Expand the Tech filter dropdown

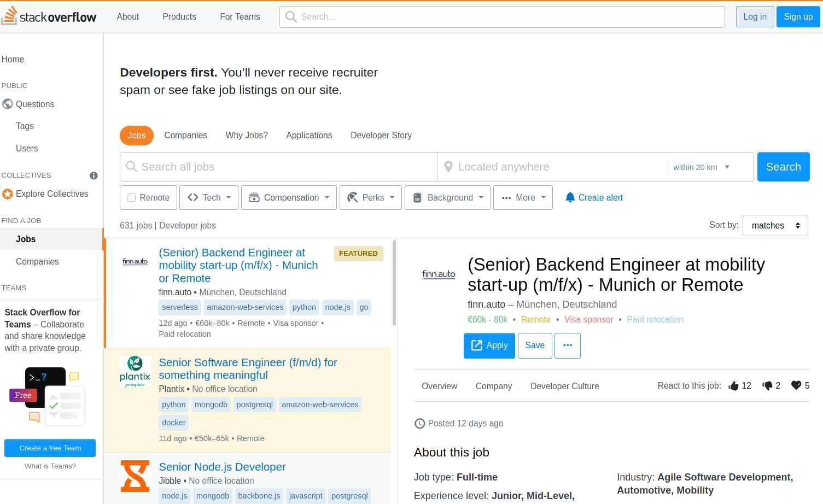(209, 197)
